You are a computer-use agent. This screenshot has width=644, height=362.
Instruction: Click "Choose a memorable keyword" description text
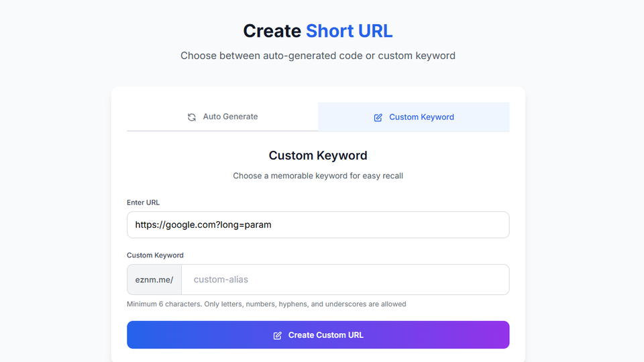pyautogui.click(x=318, y=176)
